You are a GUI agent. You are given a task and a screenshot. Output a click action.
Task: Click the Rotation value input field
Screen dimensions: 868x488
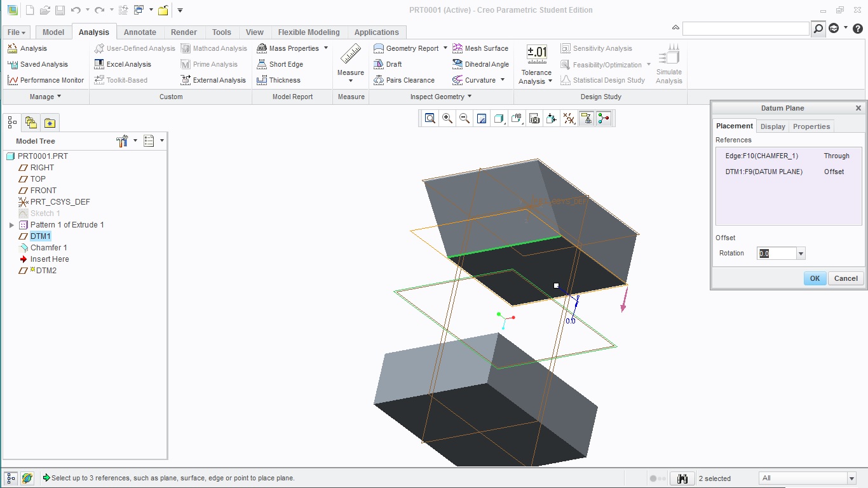tap(776, 254)
